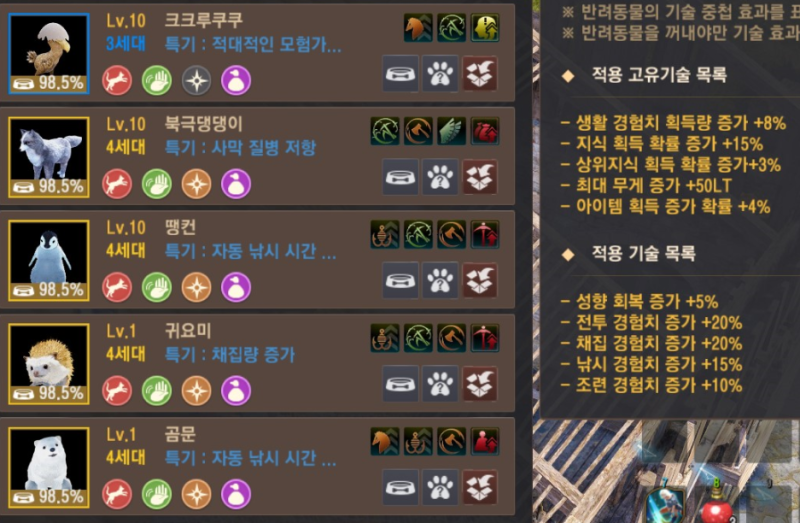This screenshot has width=800, height=523.
Task: Click the paw question icon for 북극댕댕이
Action: point(440,178)
